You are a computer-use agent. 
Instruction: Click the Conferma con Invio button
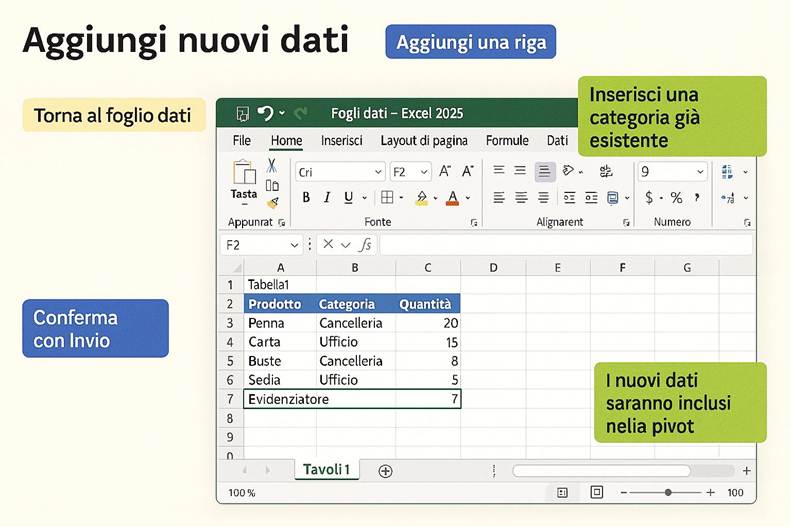tap(95, 328)
